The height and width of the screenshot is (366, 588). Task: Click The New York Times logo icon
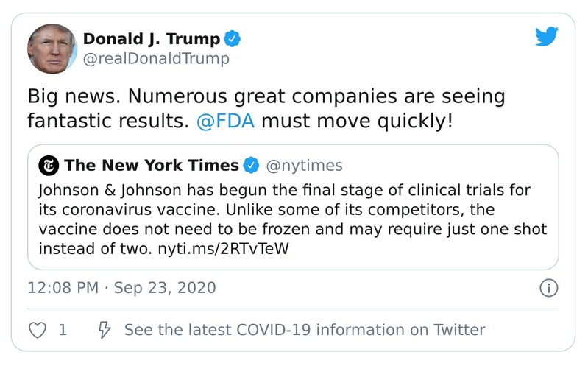49,165
